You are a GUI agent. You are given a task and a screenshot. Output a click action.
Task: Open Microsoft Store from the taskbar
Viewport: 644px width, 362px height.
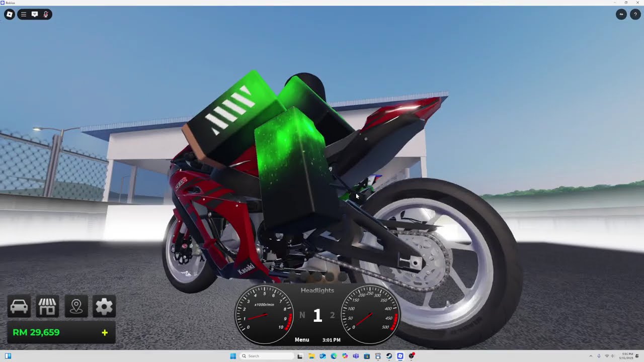click(x=367, y=356)
